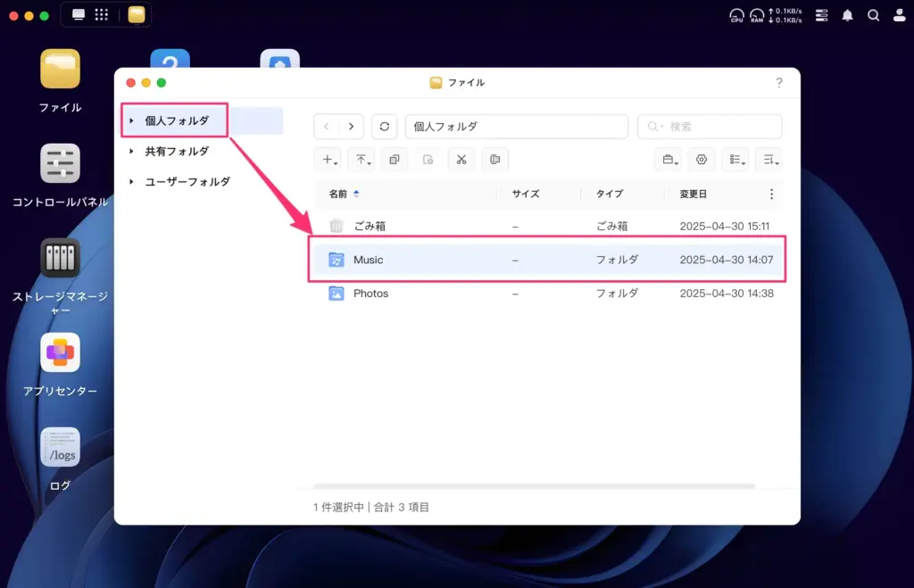
Task: Go forward with the navigation arrow button
Action: (352, 127)
